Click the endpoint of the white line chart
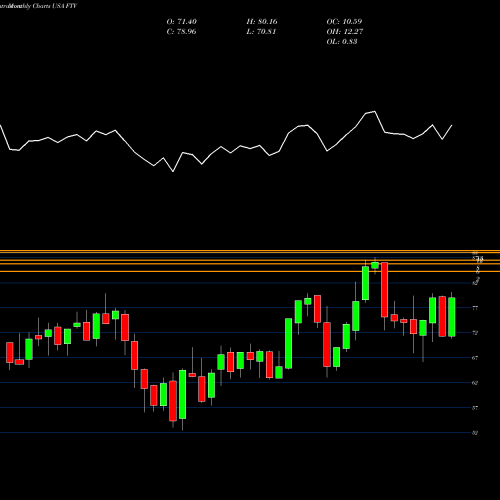Viewport: 500px width, 500px height. [x=452, y=125]
